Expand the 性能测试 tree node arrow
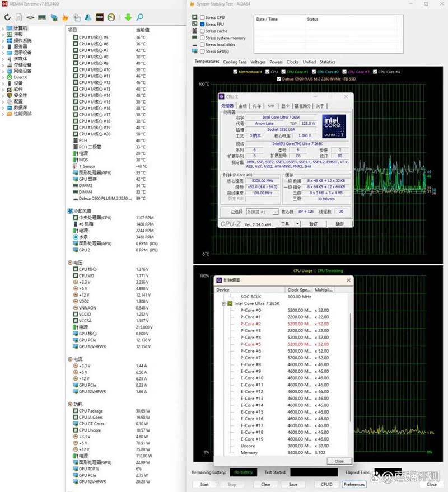Image resolution: width=448 pixels, height=492 pixels. 3,114
